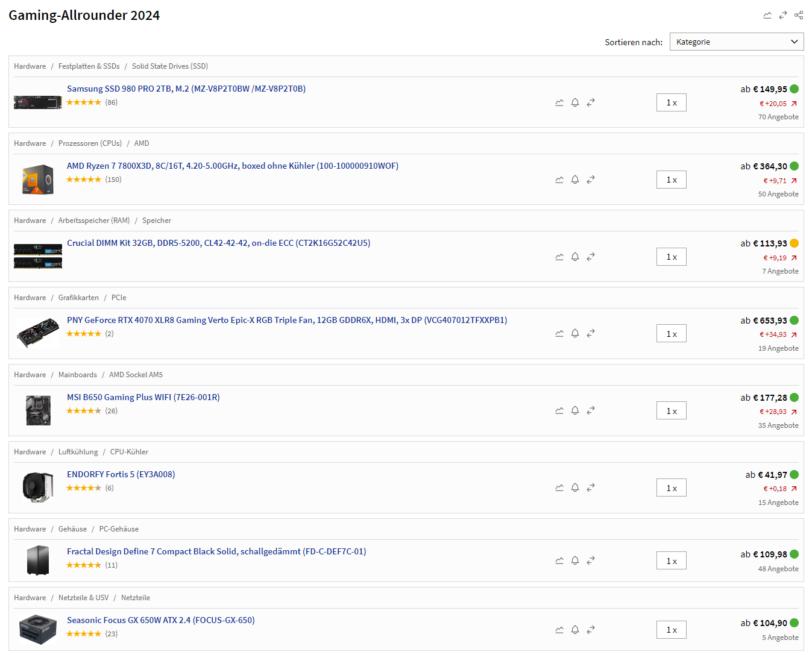
Task: Open the Sortieren nach Kategorie dropdown
Action: click(x=737, y=42)
